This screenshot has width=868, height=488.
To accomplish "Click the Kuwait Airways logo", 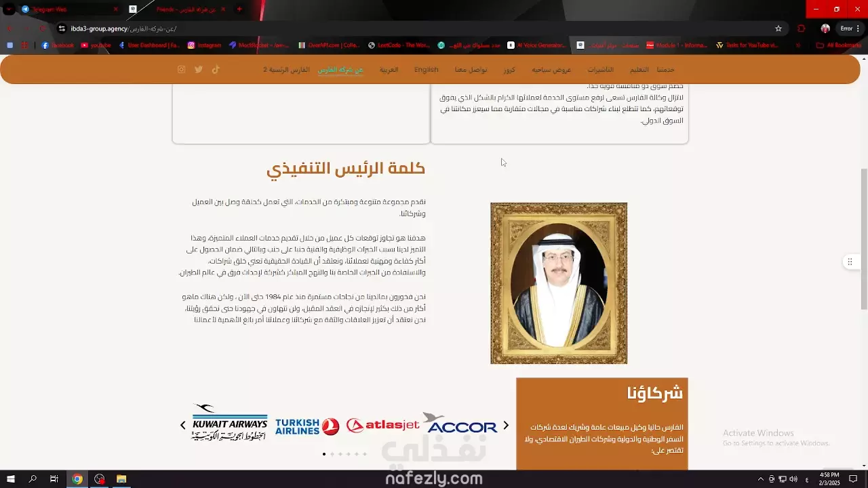I will pyautogui.click(x=230, y=423).
